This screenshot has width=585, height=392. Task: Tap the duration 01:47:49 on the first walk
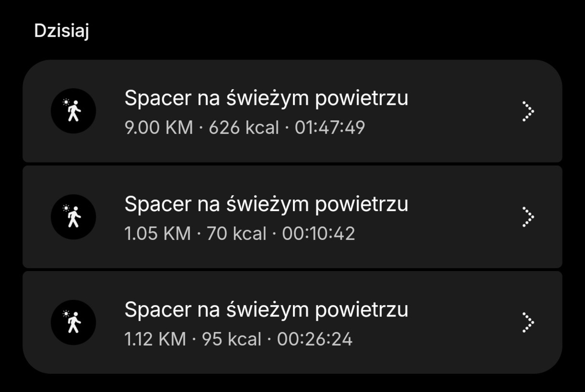pyautogui.click(x=329, y=128)
